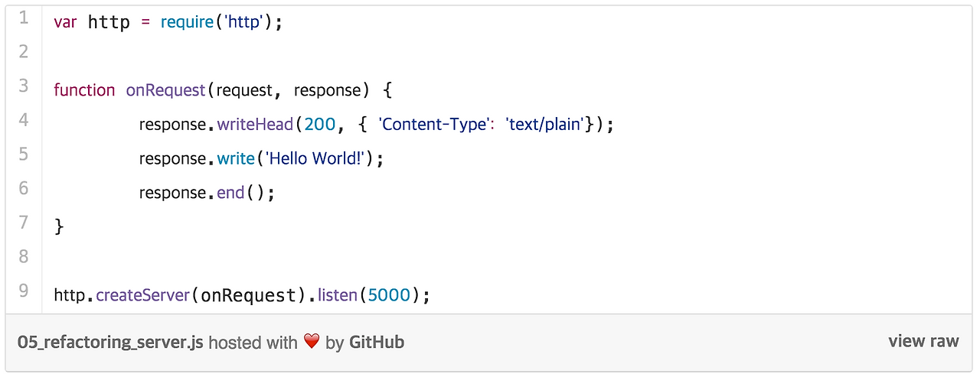This screenshot has height=377, width=980.
Task: Open the 05_refactoring_server.js file link
Action: coord(110,342)
